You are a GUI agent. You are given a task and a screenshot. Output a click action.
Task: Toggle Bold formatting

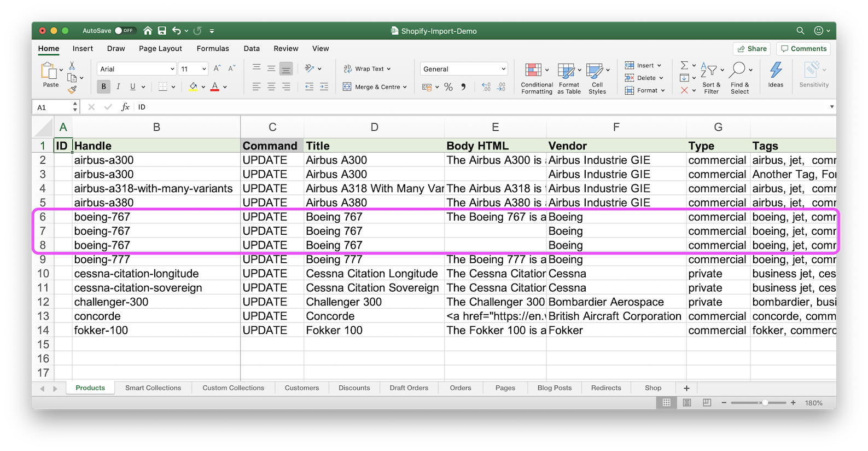point(103,86)
